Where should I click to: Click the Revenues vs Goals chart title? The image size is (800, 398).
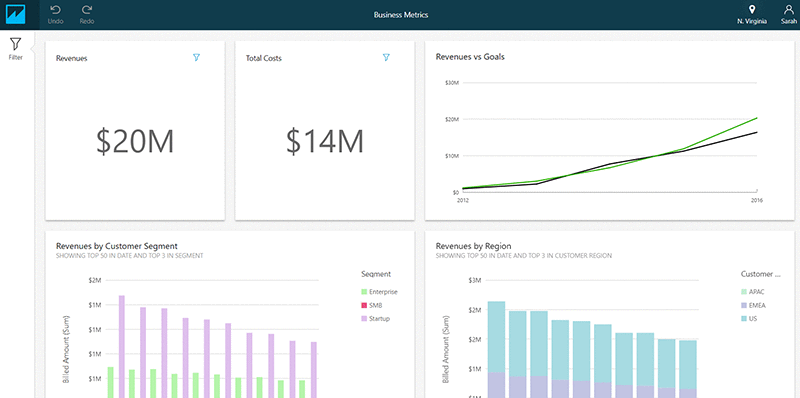(470, 57)
